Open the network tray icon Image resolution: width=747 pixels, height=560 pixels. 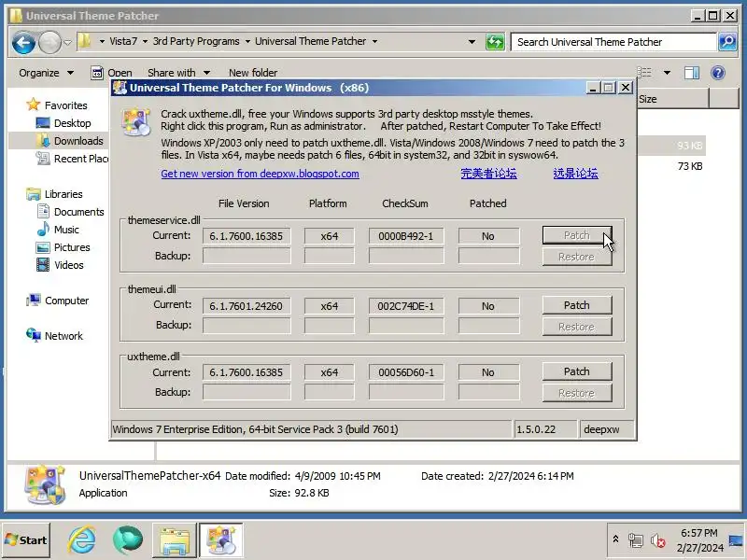pos(635,540)
